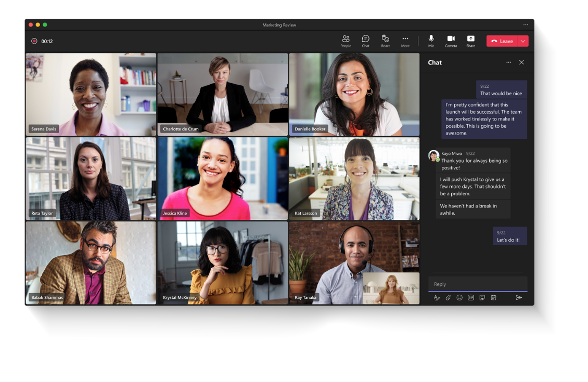Viewport: 588px width, 382px height.
Task: Click the 'Let's do it!' message
Action: pos(510,236)
